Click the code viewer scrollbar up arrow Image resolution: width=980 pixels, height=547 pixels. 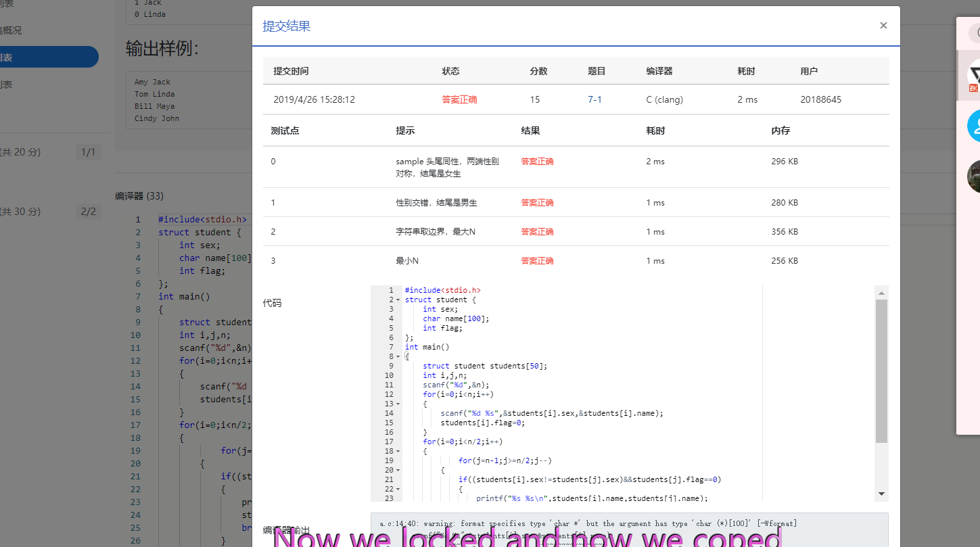point(881,293)
